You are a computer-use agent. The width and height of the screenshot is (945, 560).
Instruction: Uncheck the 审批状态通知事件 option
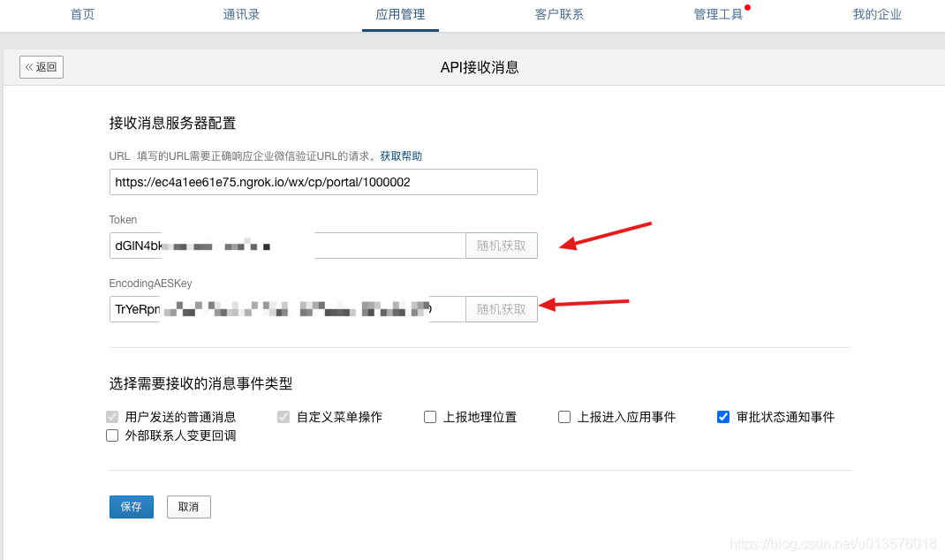[722, 416]
